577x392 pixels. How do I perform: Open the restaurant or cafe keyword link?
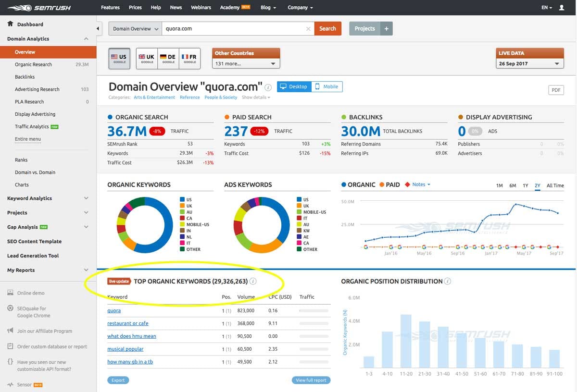coord(128,323)
